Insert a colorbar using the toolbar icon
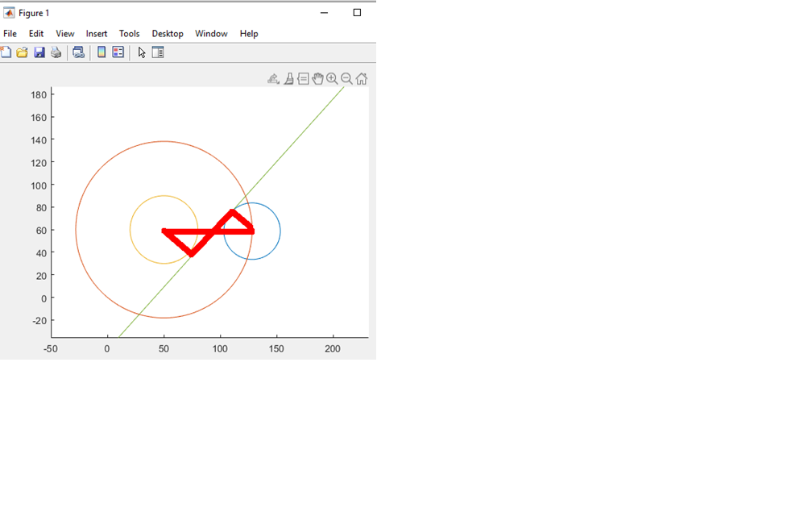Viewport: 812px width, 508px height. (x=101, y=52)
